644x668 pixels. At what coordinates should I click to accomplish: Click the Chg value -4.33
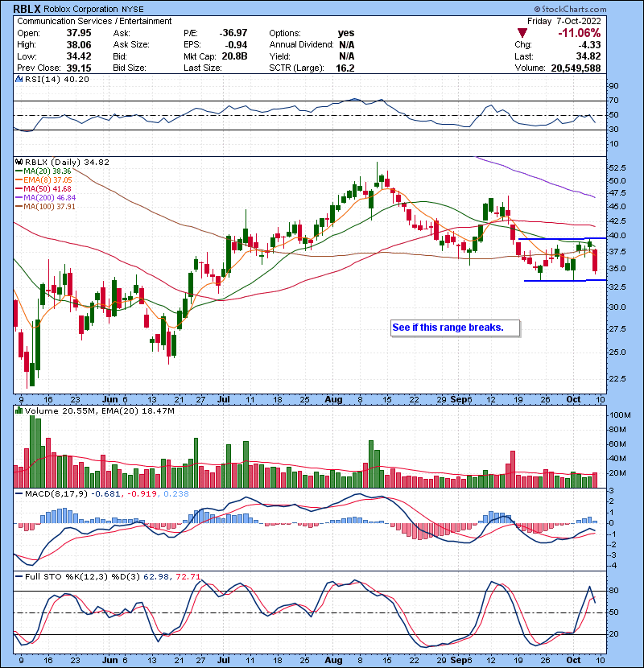[x=590, y=45]
